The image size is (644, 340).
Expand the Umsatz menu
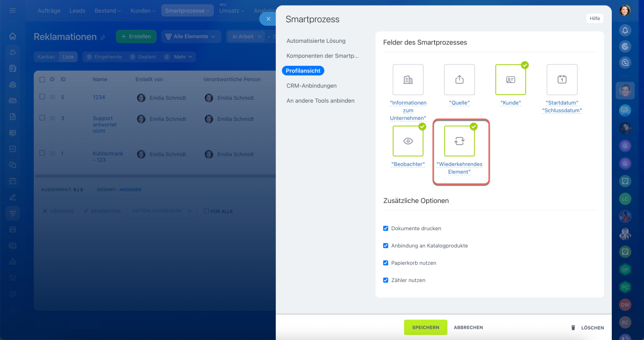232,11
